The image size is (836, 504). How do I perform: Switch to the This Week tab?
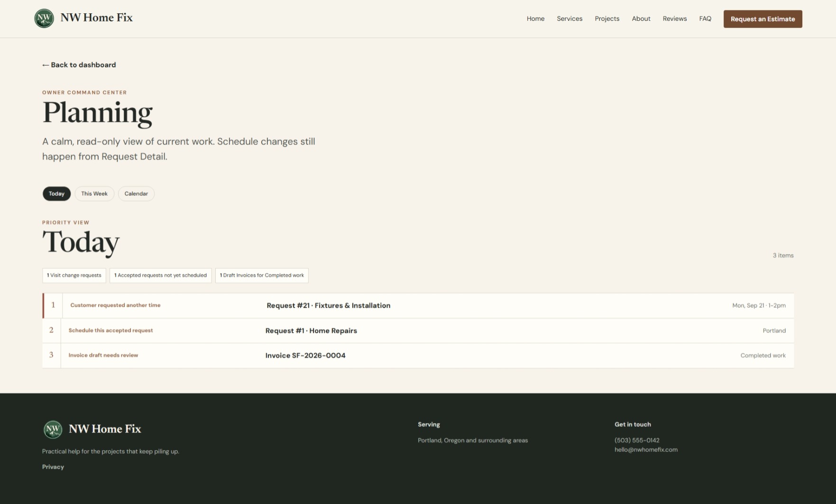[x=94, y=193]
